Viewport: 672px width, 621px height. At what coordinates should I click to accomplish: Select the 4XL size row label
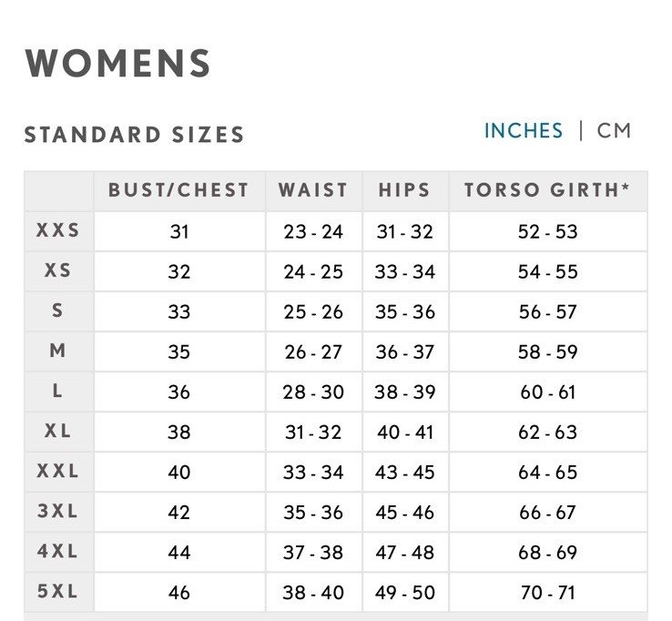click(58, 552)
